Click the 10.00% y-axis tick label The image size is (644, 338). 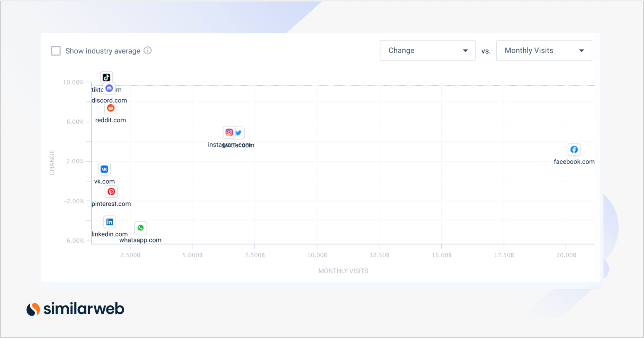point(73,82)
